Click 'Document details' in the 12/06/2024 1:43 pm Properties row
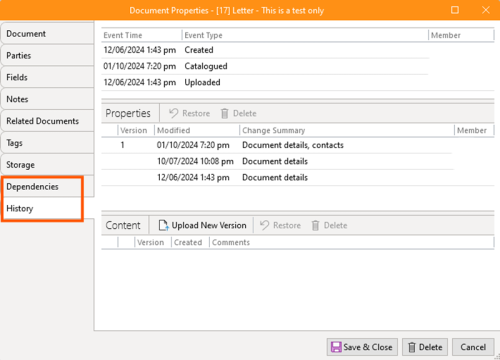Image resolution: width=500 pixels, height=360 pixels. [x=275, y=177]
